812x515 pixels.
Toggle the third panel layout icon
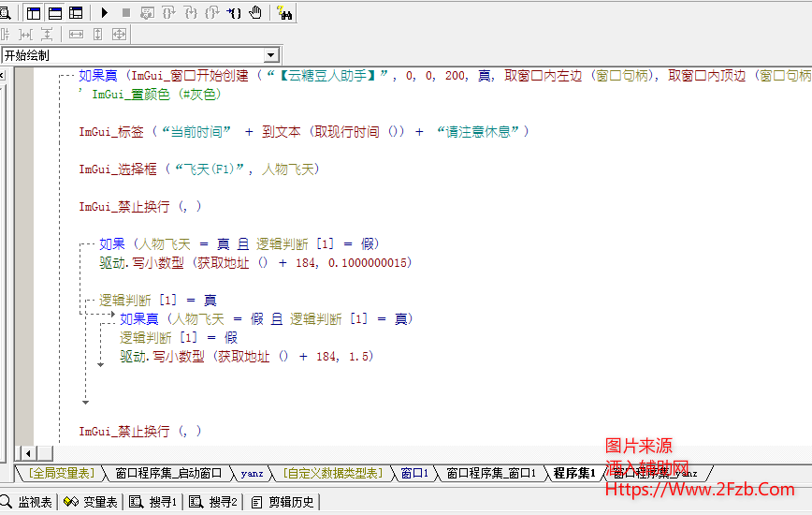click(x=75, y=13)
